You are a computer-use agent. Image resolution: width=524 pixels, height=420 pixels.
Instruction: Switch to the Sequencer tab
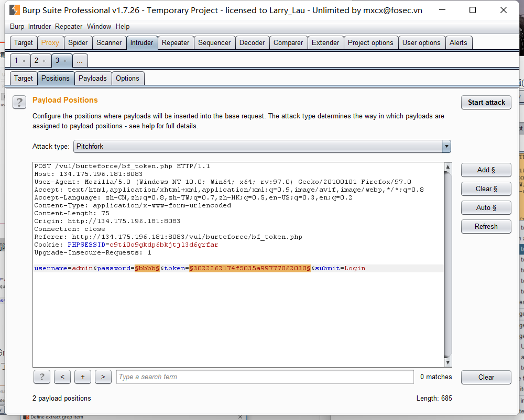click(214, 43)
